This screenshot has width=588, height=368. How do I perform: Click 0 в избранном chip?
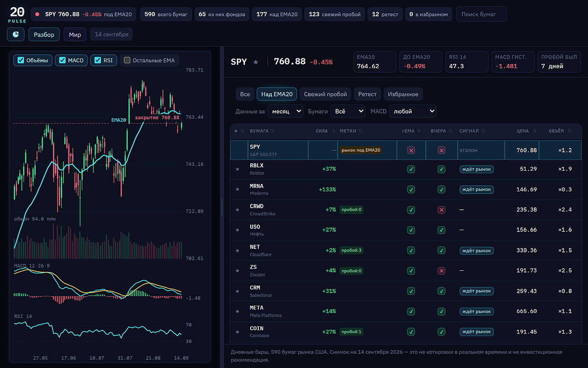[x=429, y=14]
